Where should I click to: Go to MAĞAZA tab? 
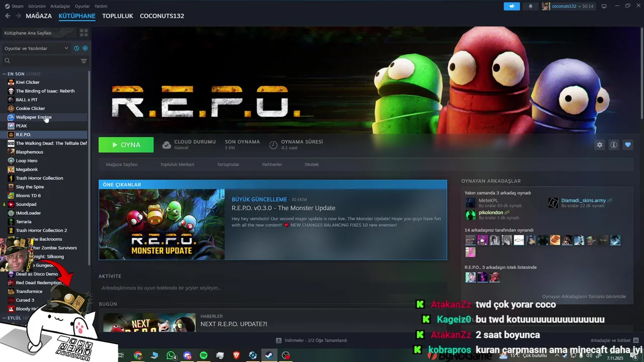click(x=39, y=16)
